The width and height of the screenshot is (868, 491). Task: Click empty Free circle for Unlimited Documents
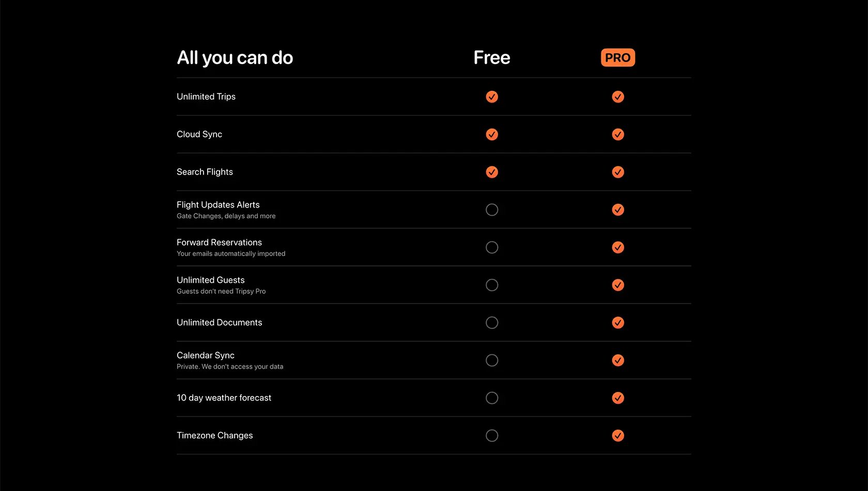click(x=492, y=323)
